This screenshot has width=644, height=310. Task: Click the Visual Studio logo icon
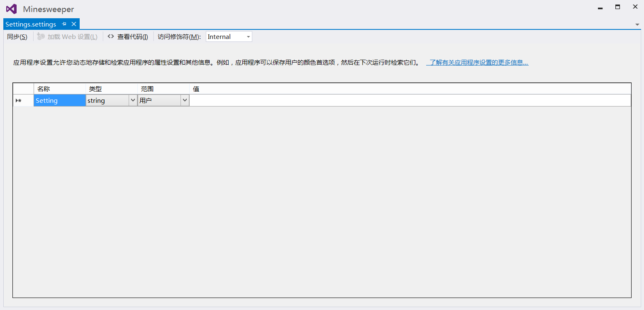coord(11,9)
